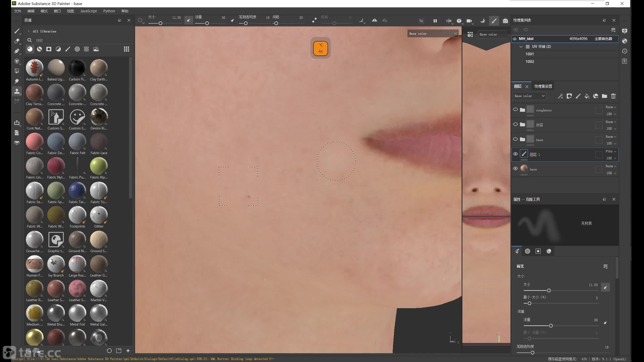Image resolution: width=644 pixels, height=362 pixels.
Task: Toggle size pen pressure in brush properties
Action: click(605, 287)
